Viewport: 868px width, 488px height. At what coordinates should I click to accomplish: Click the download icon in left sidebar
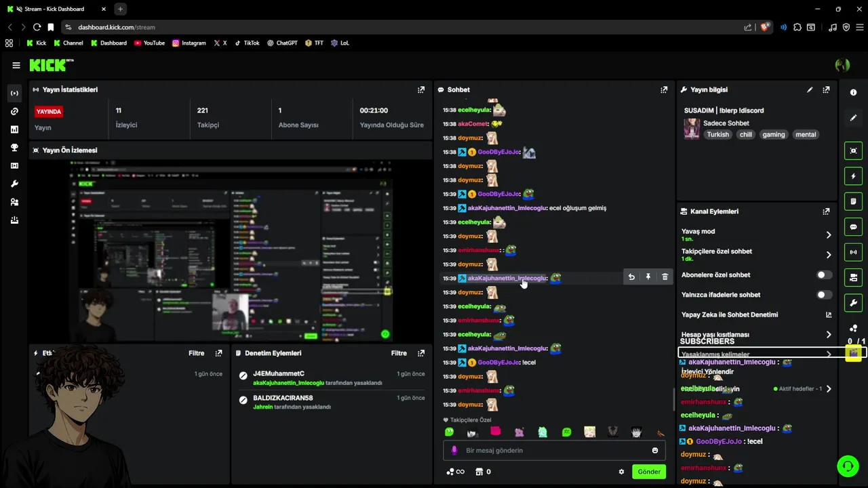(14, 220)
